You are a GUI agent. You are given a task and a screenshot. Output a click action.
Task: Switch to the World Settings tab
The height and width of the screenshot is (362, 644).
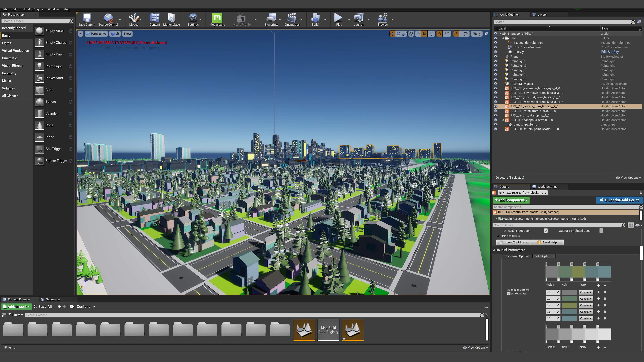coord(547,187)
